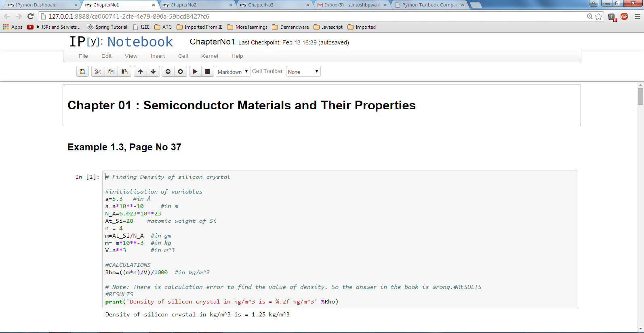Move the cell down with down arrow
This screenshot has height=333, width=644.
click(153, 72)
